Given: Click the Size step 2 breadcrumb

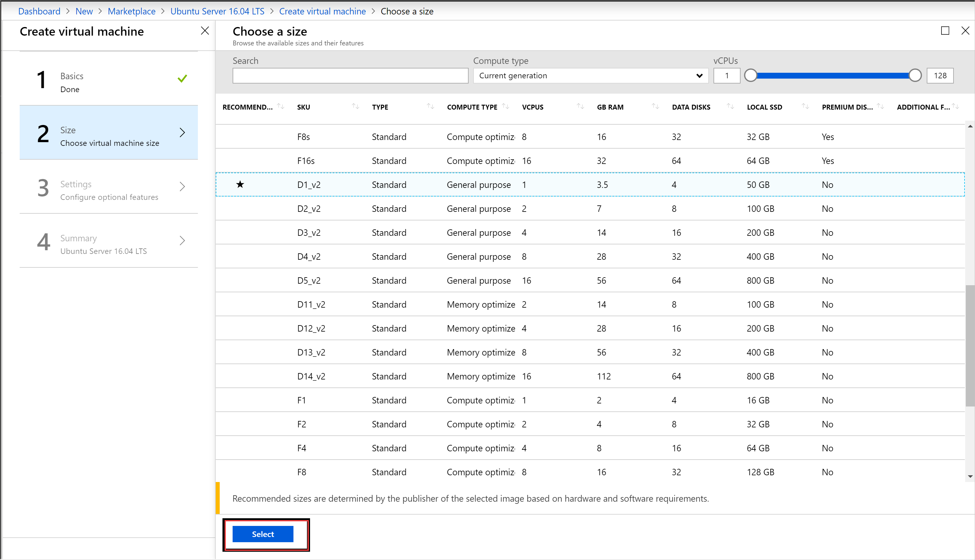Looking at the screenshot, I should tap(108, 134).
